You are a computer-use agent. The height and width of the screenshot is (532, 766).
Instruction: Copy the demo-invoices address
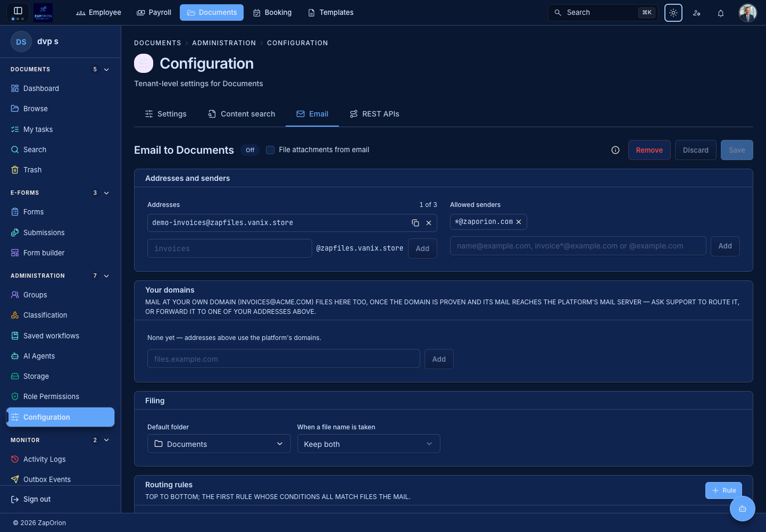(x=415, y=223)
